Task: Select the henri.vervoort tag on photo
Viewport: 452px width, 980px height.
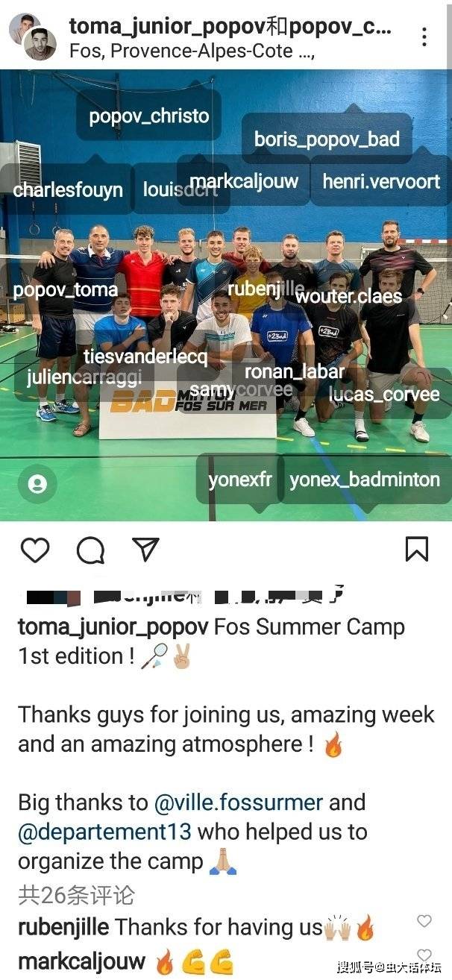Action: [x=381, y=180]
